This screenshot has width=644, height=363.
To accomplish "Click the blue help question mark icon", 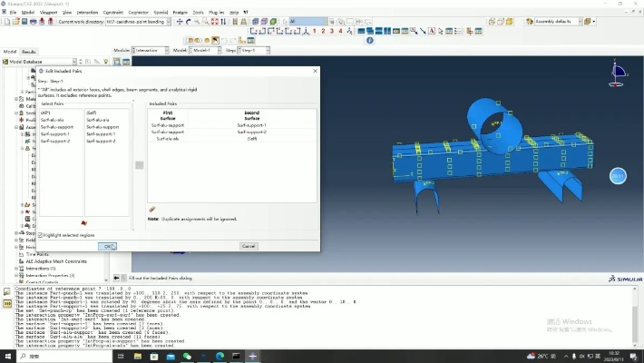I will pyautogui.click(x=369, y=40).
